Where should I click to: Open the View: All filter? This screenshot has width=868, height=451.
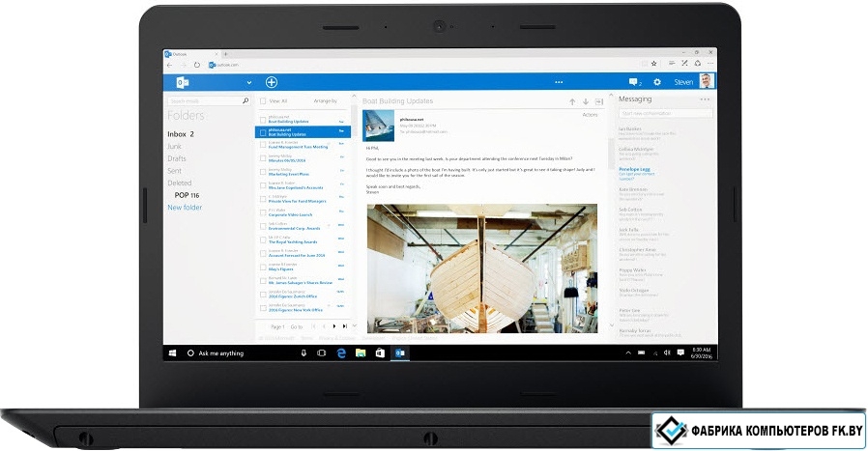pos(277,101)
